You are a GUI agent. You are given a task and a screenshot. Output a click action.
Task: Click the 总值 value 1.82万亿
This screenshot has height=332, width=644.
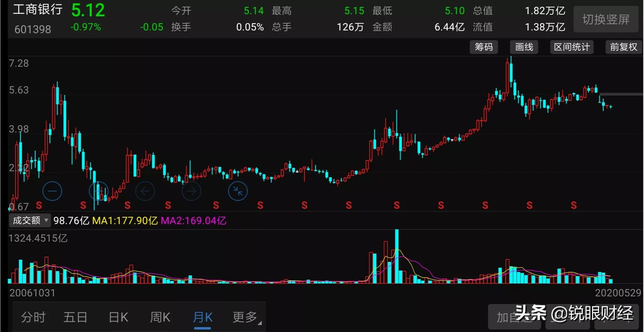pyautogui.click(x=545, y=11)
